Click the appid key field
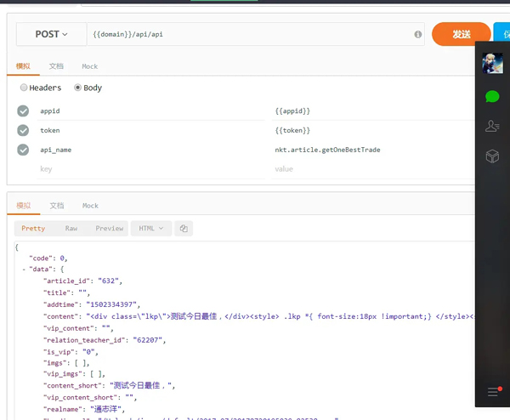 pos(151,111)
